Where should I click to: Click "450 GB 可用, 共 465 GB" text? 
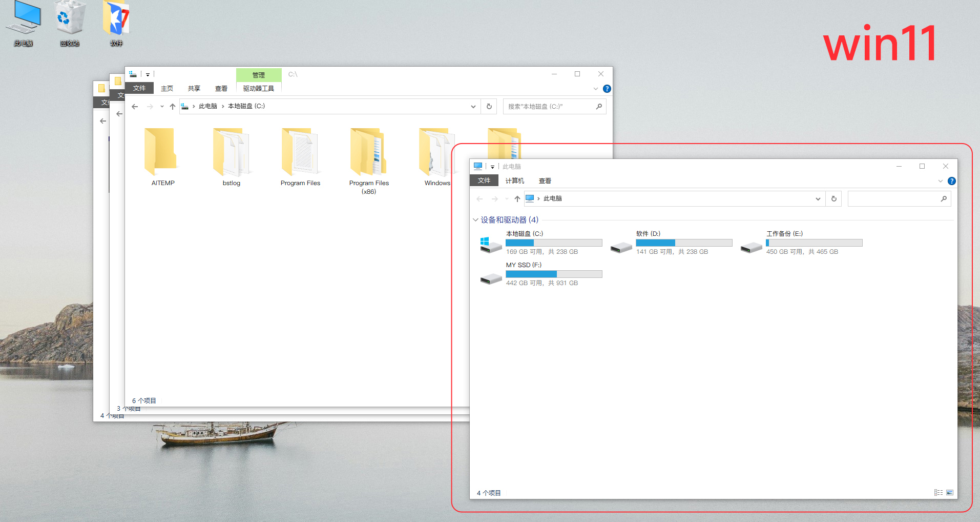tap(802, 252)
